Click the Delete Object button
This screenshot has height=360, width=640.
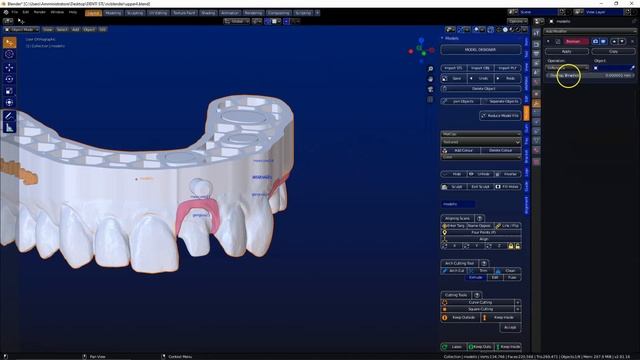pyautogui.click(x=481, y=89)
